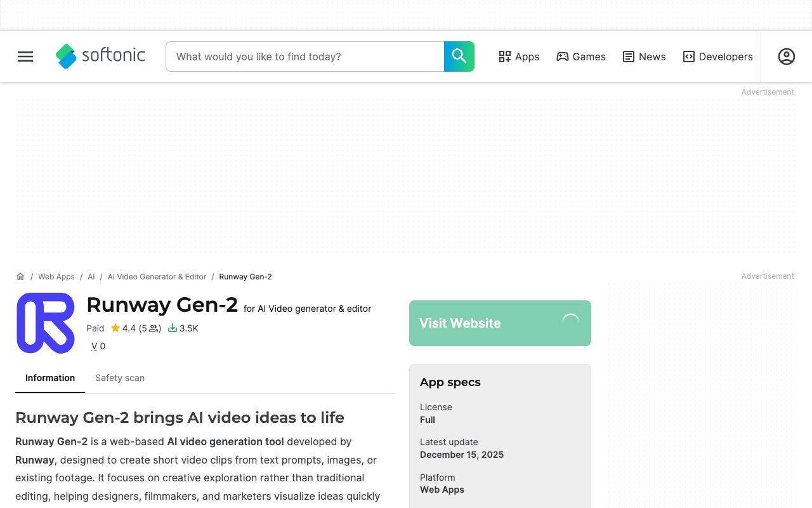The width and height of the screenshot is (812, 508).
Task: Click the V 0 version label
Action: point(98,346)
